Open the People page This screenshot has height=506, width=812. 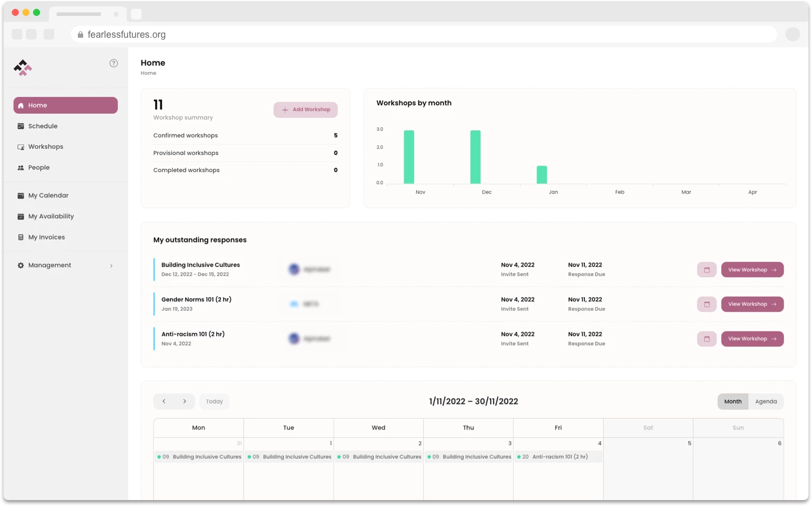click(39, 167)
